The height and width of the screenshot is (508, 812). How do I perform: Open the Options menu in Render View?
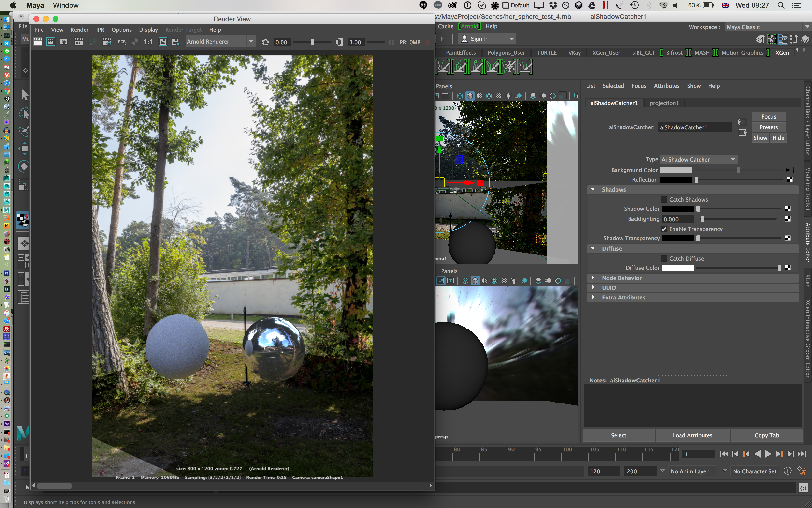pos(122,30)
